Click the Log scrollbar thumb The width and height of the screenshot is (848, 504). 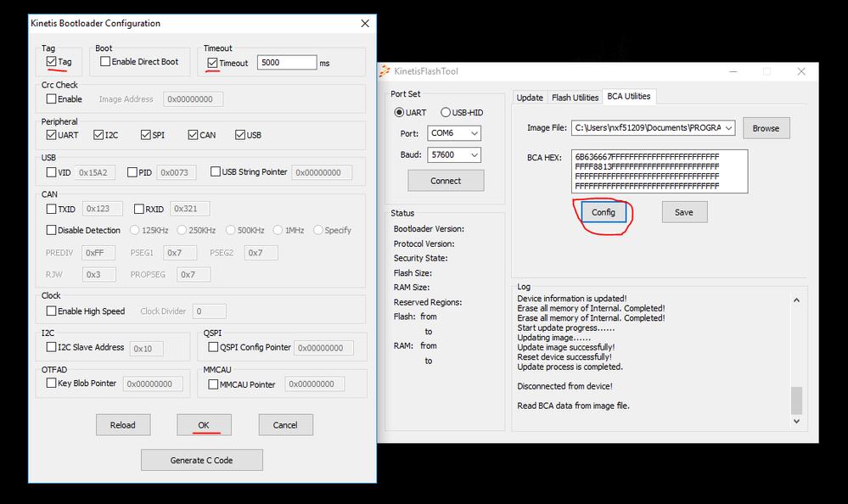(x=796, y=400)
